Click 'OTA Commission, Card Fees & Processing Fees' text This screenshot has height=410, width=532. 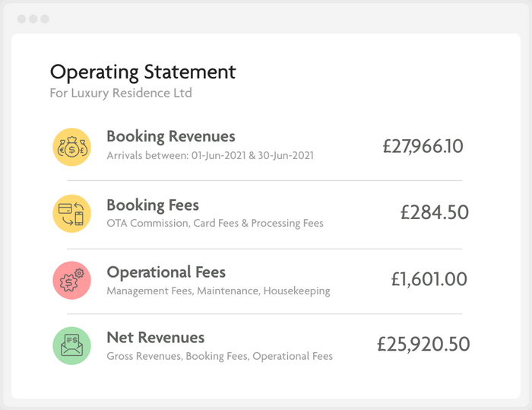[214, 224]
